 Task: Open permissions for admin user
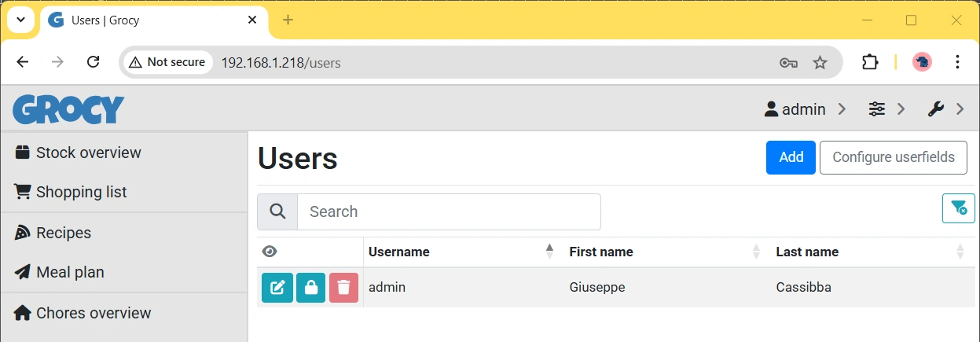311,288
